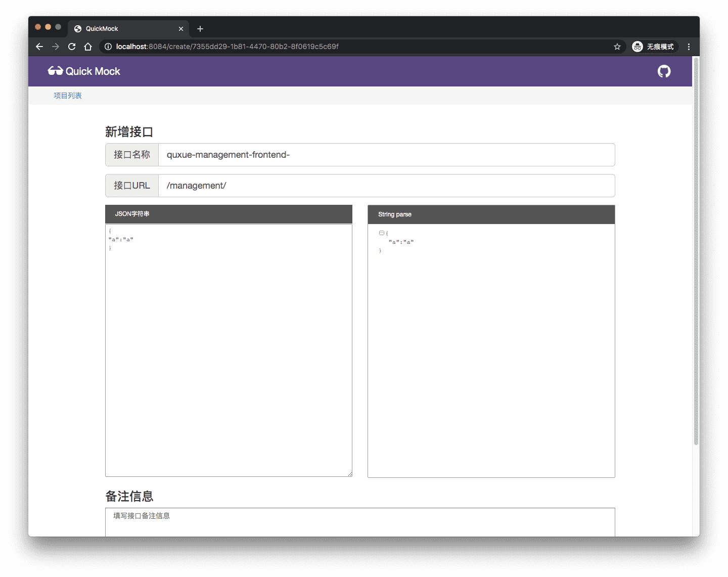Collapse the JSON tree in String parse
This screenshot has height=577, width=728.
pos(381,233)
